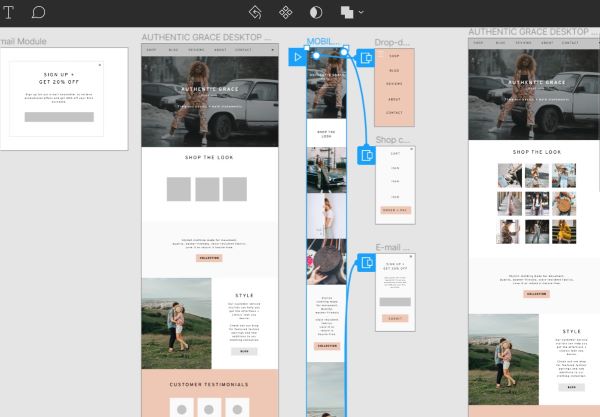Select the Drop-d... frame label
Screen dimensions: 600x417
(x=392, y=42)
